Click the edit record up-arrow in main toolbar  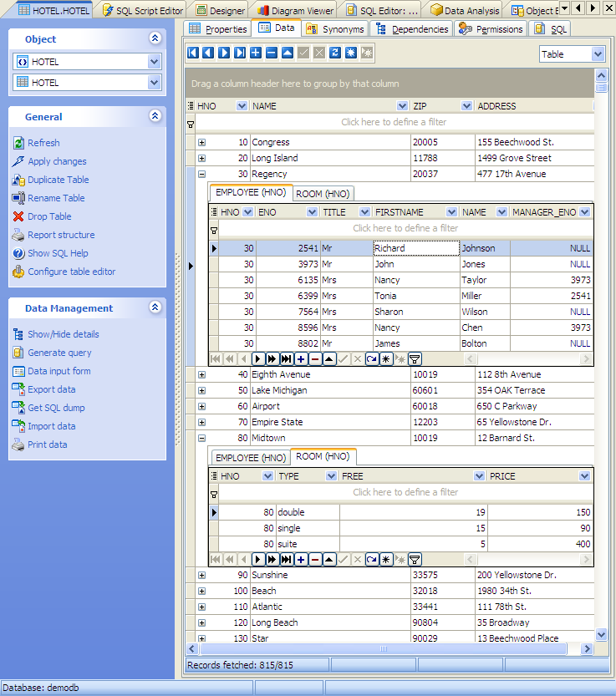point(288,53)
